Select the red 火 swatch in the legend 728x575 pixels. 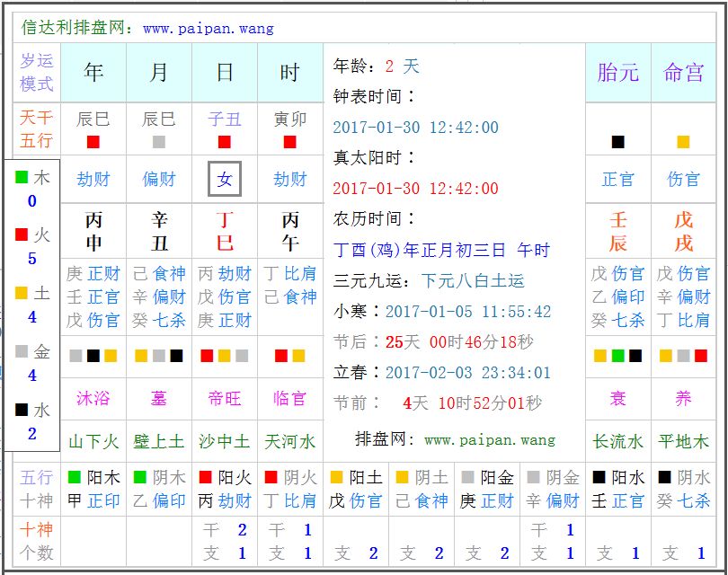(22, 235)
